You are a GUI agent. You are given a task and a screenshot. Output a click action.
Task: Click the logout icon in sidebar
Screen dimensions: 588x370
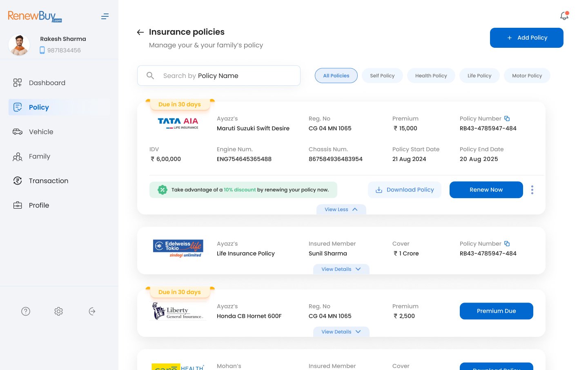coord(92,311)
